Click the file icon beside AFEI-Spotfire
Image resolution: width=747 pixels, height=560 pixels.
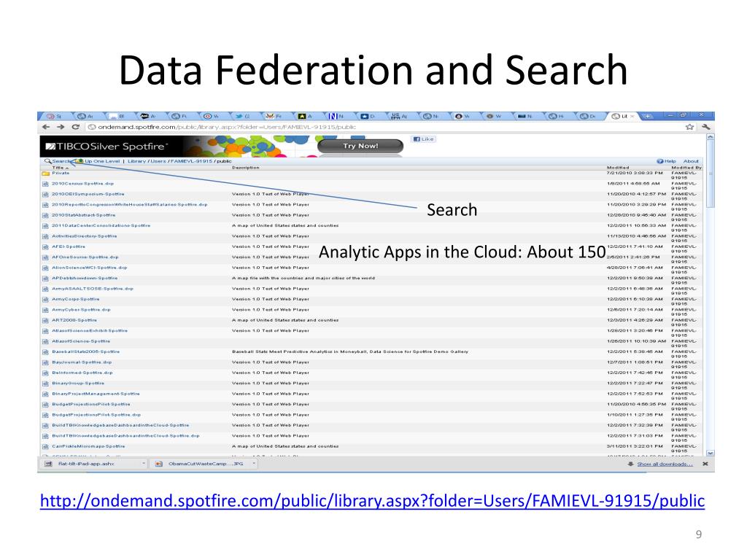click(46, 247)
